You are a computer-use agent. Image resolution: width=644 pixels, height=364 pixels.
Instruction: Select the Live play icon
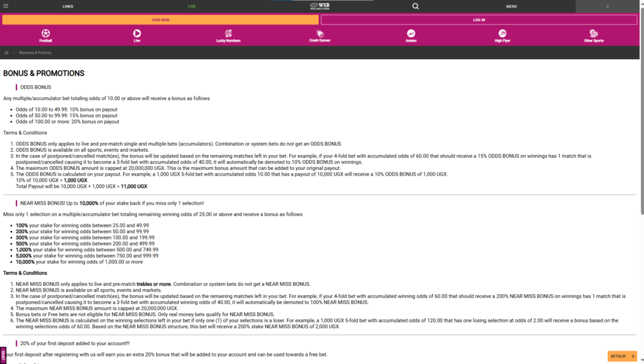136,34
